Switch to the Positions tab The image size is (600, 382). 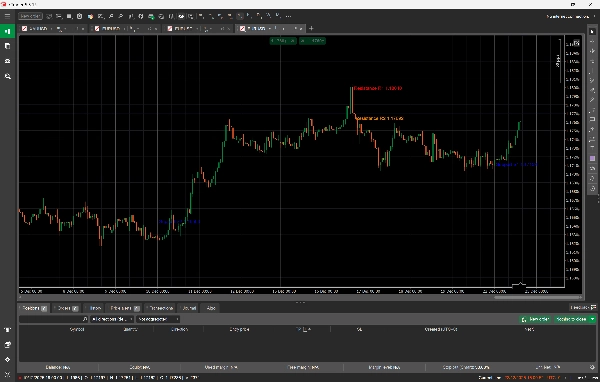[34, 308]
